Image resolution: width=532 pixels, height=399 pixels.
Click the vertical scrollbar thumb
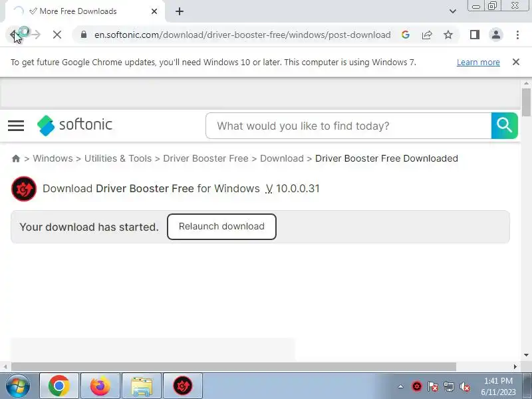pos(526,102)
